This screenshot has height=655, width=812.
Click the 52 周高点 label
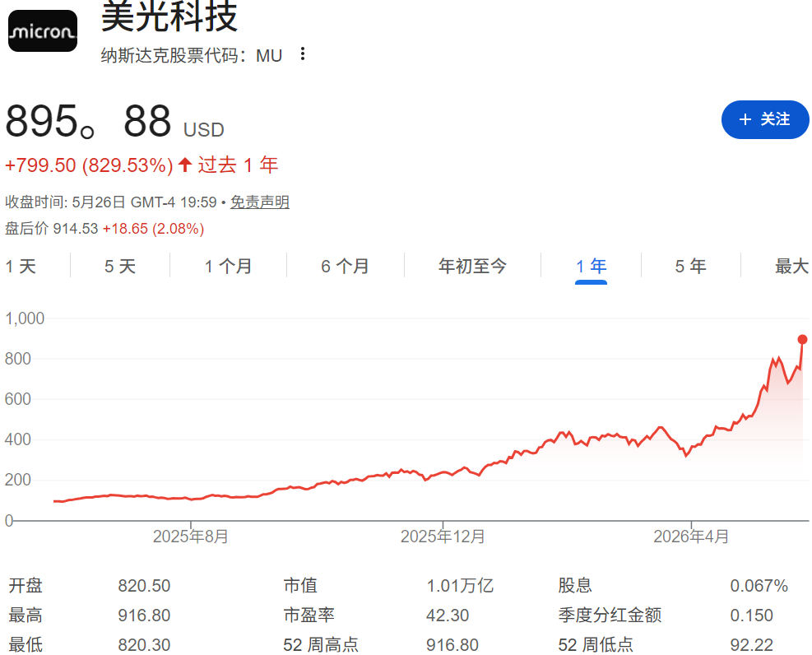coord(321,644)
